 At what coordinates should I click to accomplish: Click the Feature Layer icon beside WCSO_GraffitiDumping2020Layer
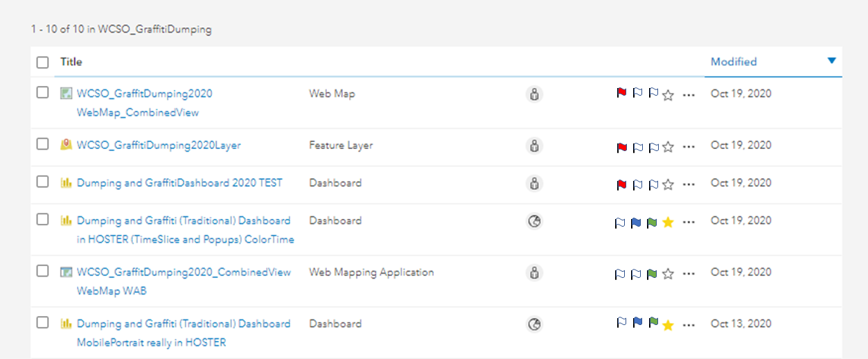point(66,145)
